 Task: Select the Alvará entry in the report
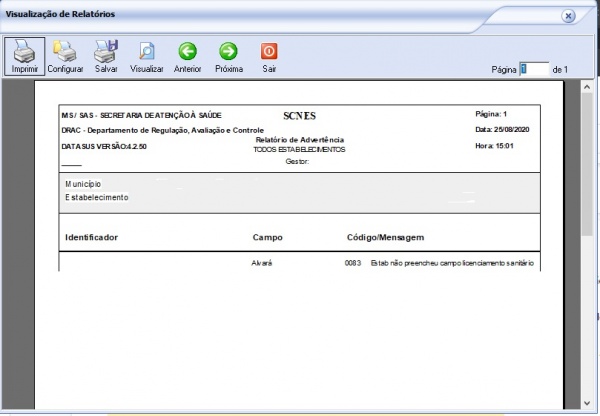pyautogui.click(x=262, y=263)
